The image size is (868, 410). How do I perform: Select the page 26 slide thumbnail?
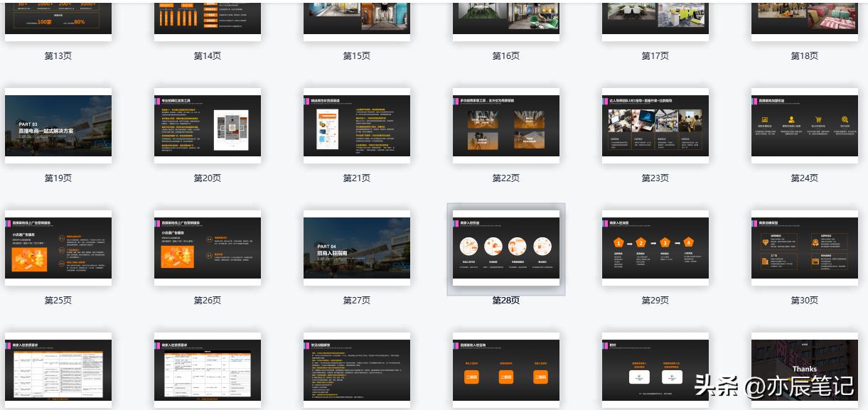(x=208, y=248)
